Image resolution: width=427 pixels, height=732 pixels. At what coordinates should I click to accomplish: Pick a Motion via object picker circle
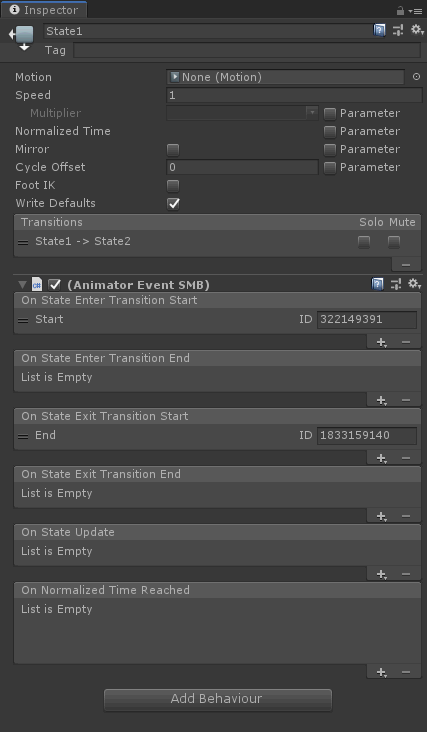coord(416,77)
